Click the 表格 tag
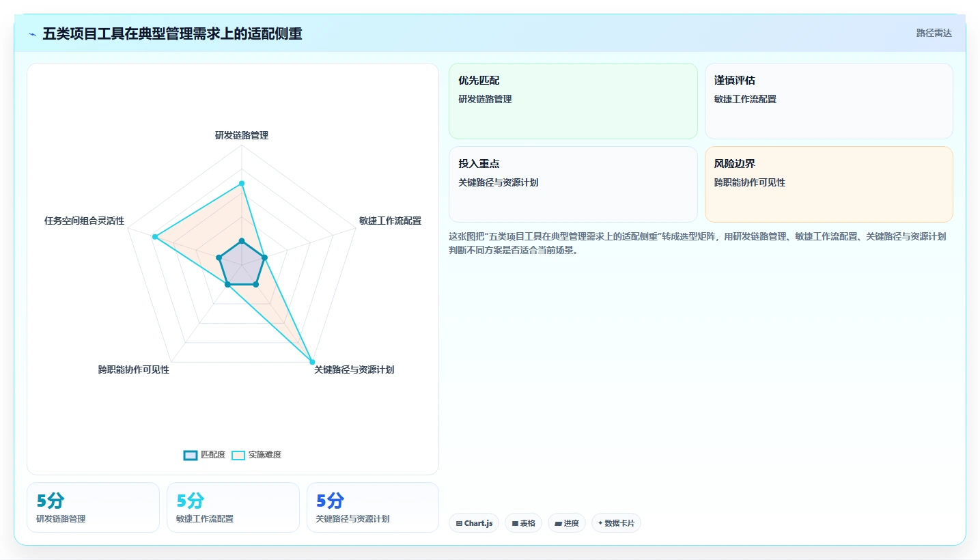The height and width of the screenshot is (560, 980). pyautogui.click(x=524, y=523)
